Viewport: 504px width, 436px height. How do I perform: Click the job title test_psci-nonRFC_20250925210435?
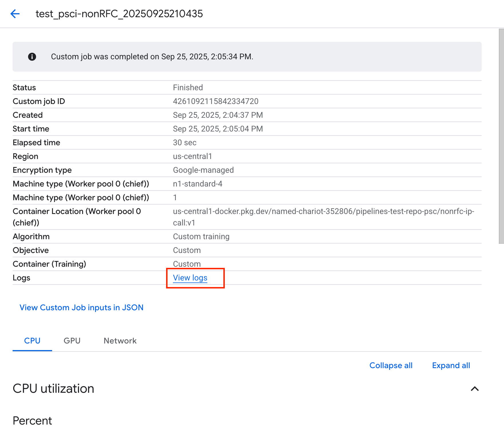119,14
